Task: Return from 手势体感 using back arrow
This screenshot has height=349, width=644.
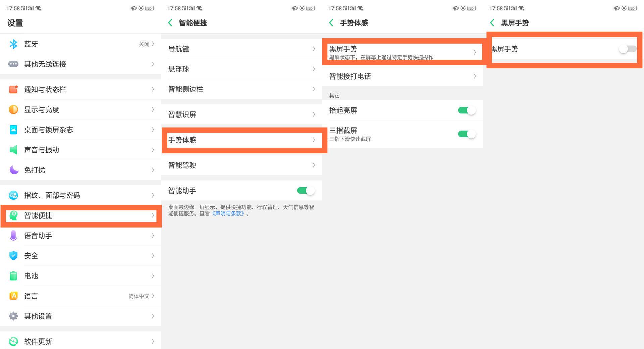Action: [331, 22]
